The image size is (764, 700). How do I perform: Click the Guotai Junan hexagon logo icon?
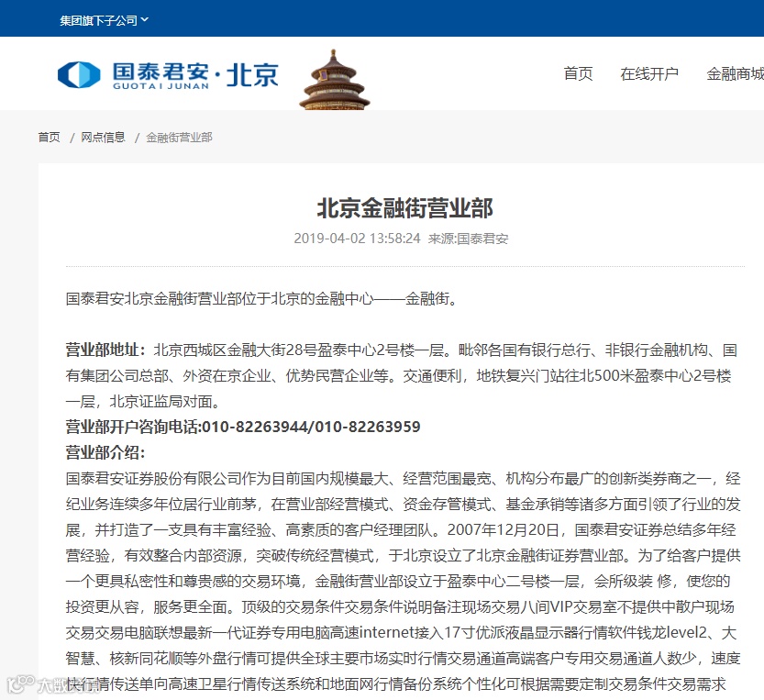[79, 74]
